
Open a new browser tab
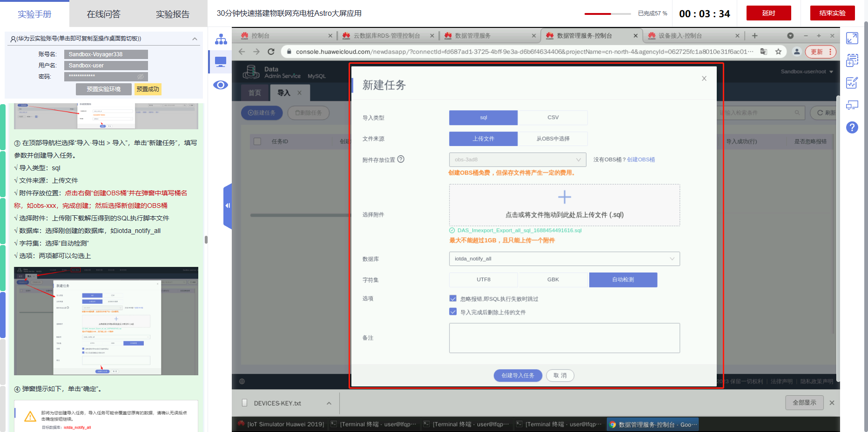755,36
